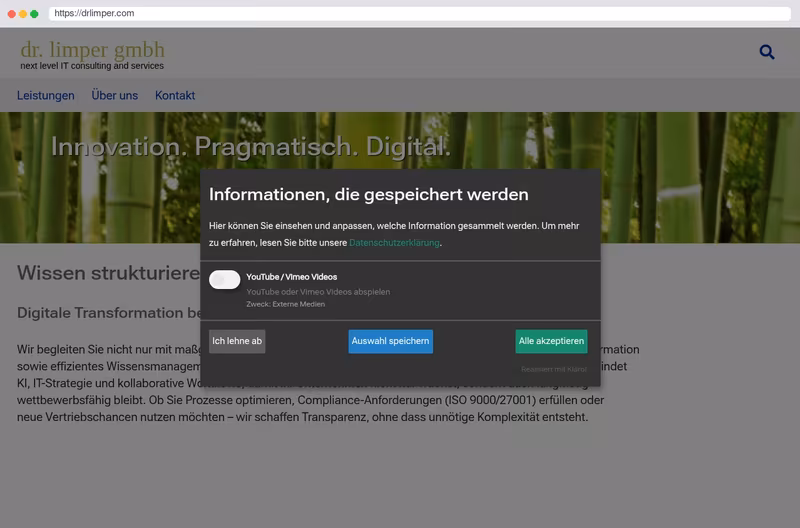800x528 pixels.
Task: Toggle the YouTube / Vimeo Videos switch
Action: click(x=224, y=280)
